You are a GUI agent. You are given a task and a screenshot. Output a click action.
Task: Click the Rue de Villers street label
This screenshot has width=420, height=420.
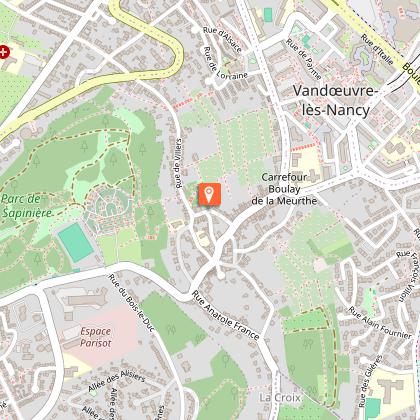click(x=179, y=163)
